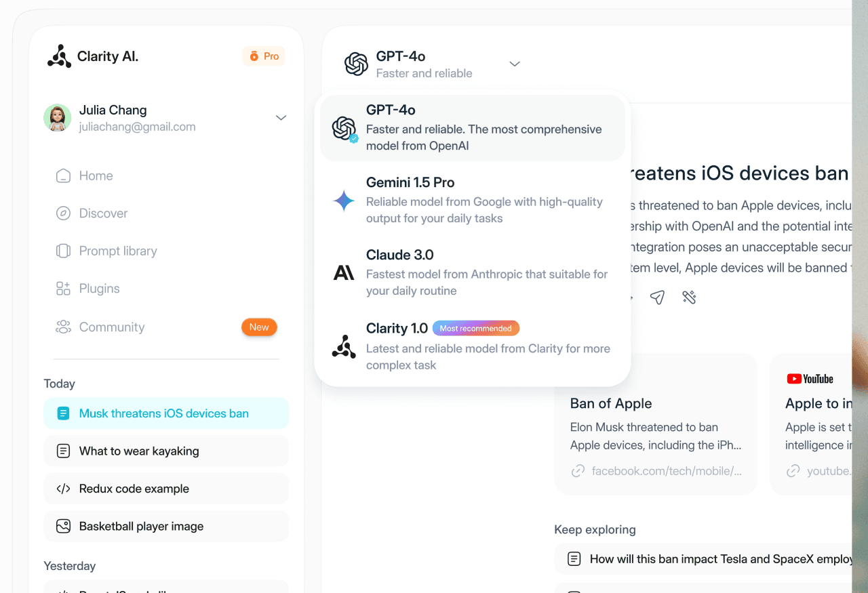Click the "juliachang@gmail.com" email text
868x593 pixels.
(138, 127)
